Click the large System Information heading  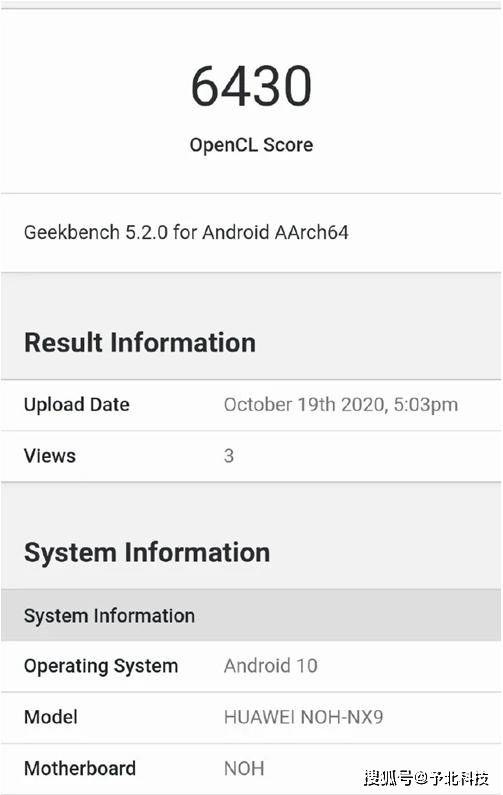click(147, 552)
